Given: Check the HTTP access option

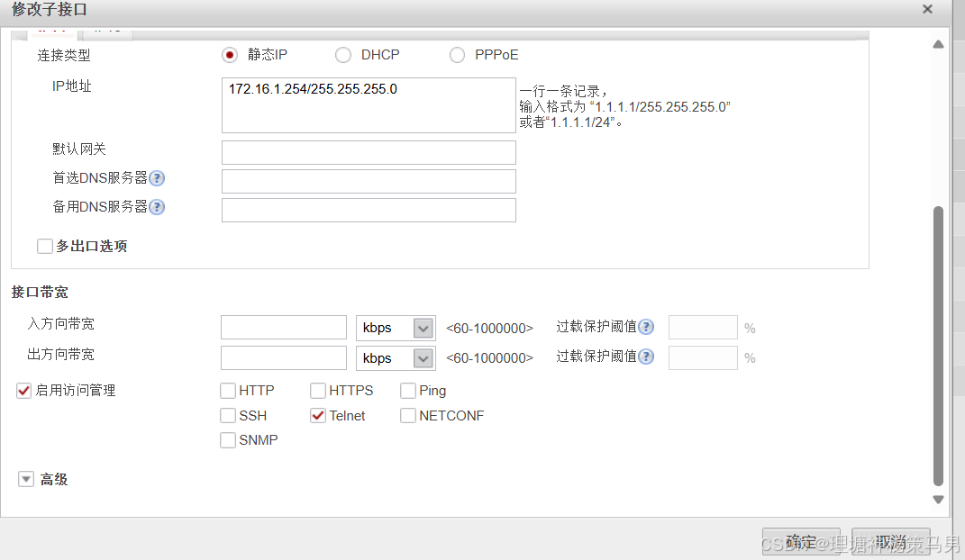Looking at the screenshot, I should [228, 391].
